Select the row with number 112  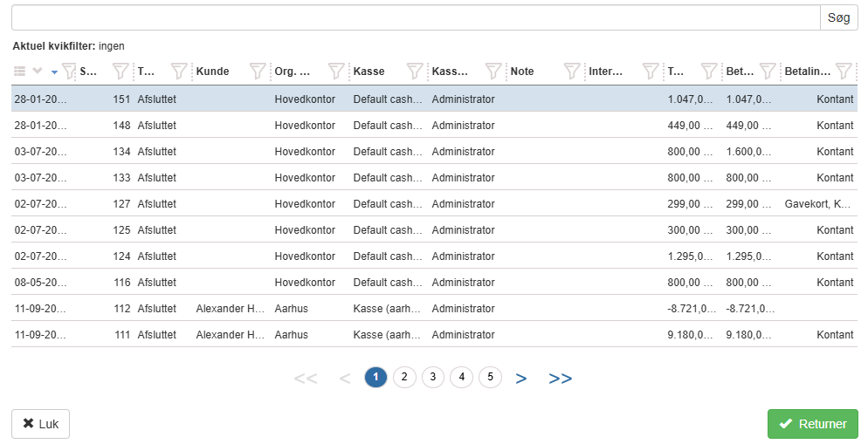[x=435, y=308]
